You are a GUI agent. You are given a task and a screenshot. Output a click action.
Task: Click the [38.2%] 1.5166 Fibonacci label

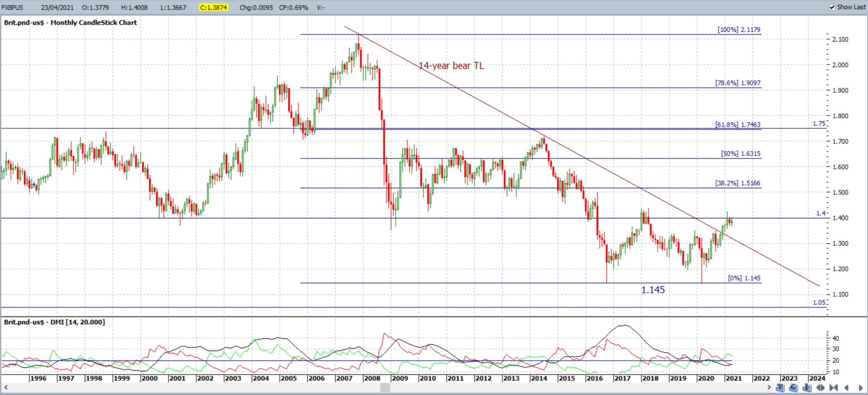738,183
